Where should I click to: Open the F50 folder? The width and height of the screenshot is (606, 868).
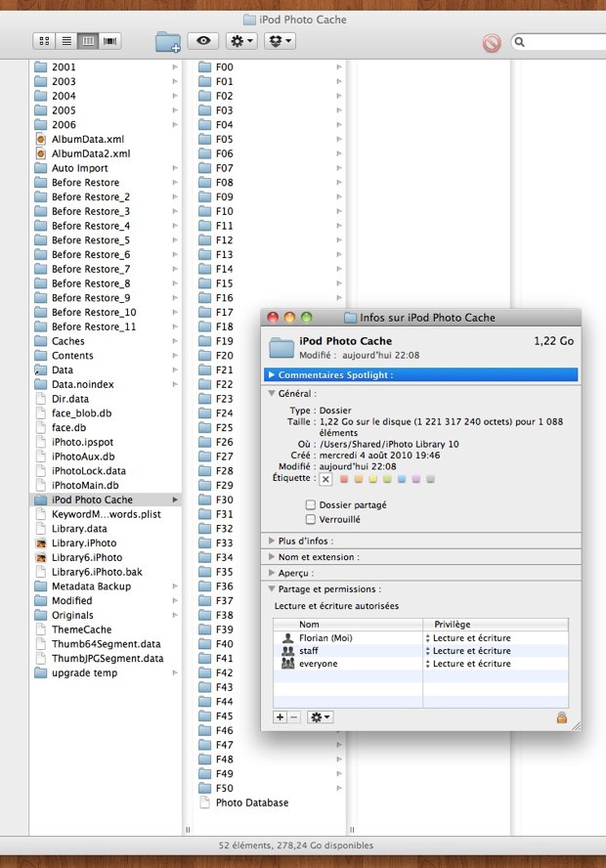[x=224, y=788]
